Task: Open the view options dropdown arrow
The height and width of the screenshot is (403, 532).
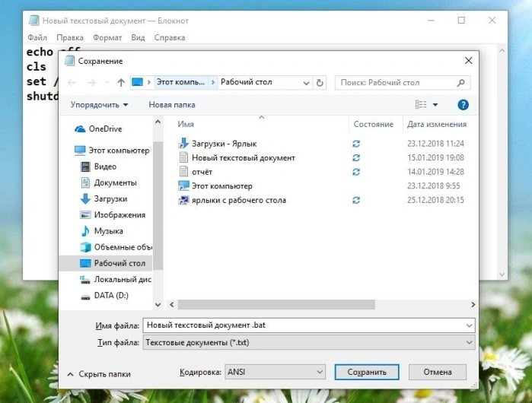Action: pyautogui.click(x=435, y=105)
